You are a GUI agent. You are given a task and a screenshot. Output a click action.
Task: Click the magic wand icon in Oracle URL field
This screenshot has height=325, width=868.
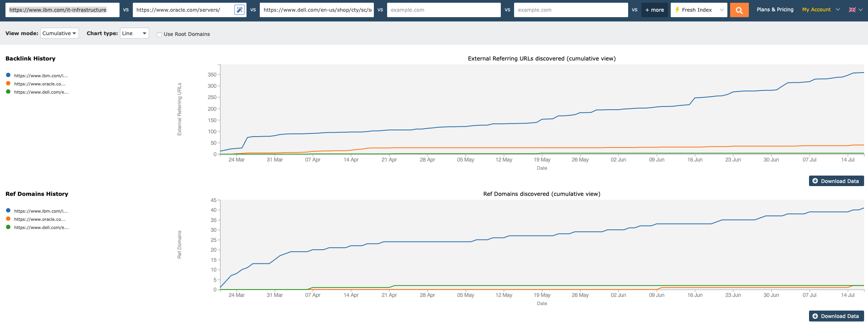239,10
